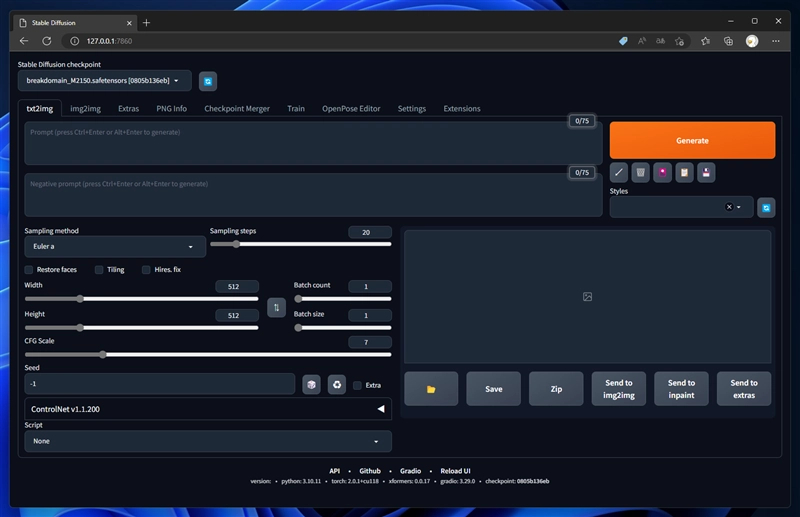Click the Reload UI footer link

tap(455, 471)
